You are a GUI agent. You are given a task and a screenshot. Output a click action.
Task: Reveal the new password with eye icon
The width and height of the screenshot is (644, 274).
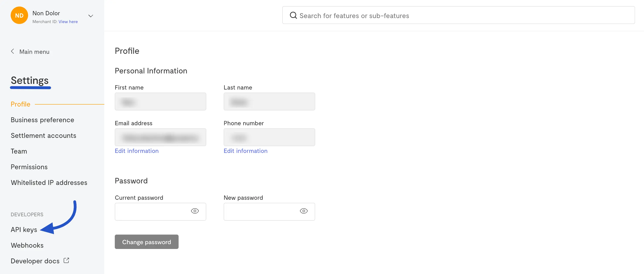click(304, 211)
